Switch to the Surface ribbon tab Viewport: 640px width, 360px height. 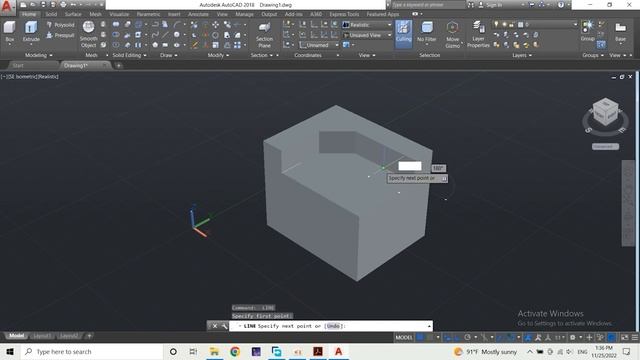tap(73, 14)
